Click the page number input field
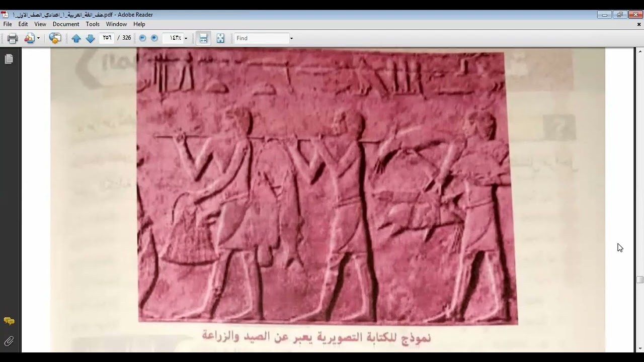The width and height of the screenshot is (644, 362). point(107,38)
